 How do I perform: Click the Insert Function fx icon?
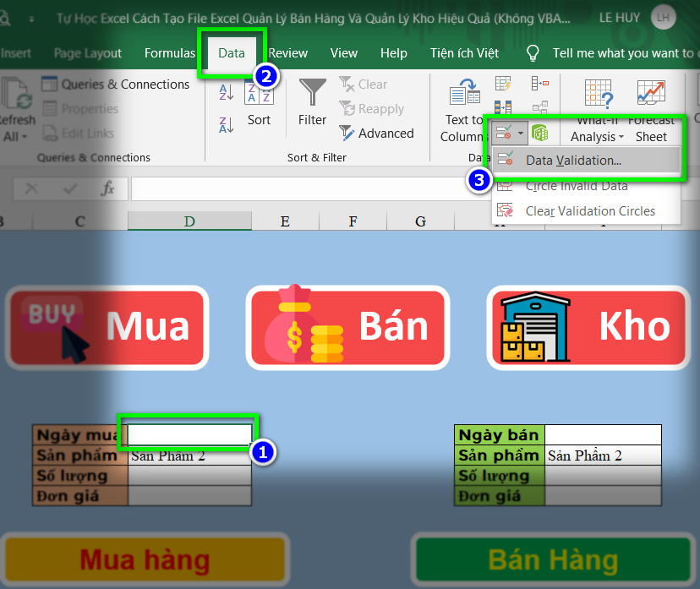[x=107, y=188]
